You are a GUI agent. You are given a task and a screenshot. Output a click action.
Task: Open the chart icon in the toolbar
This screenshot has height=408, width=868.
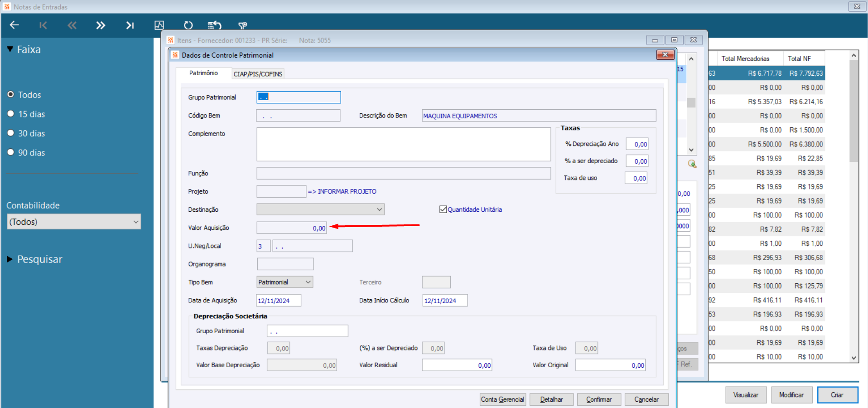(159, 25)
